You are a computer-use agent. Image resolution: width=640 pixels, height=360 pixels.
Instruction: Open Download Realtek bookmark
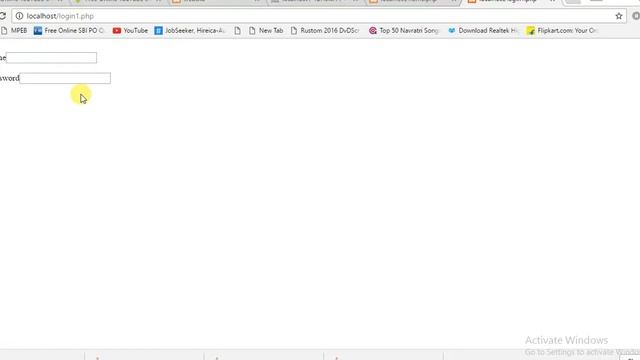click(482, 31)
